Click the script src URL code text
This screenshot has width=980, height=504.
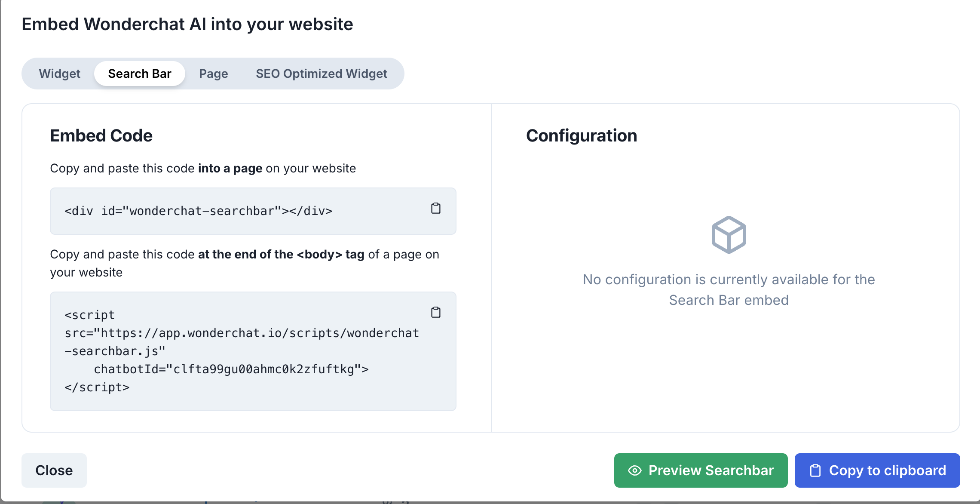click(242, 333)
